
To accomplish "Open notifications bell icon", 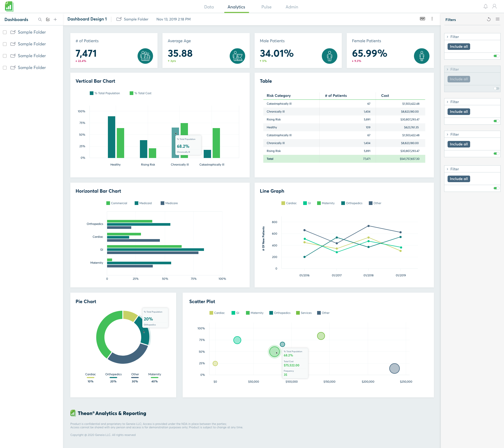I will coord(486,7).
